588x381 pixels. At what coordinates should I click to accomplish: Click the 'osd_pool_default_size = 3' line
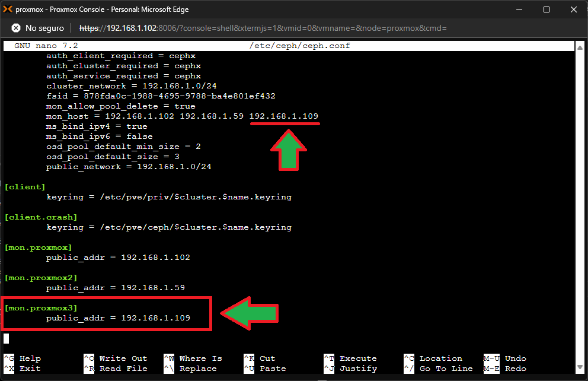[113, 157]
